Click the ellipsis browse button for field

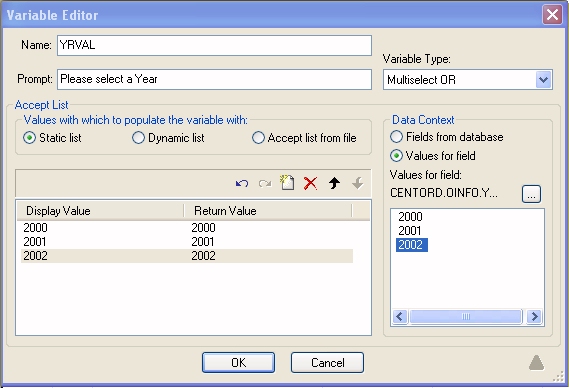pyautogui.click(x=531, y=194)
